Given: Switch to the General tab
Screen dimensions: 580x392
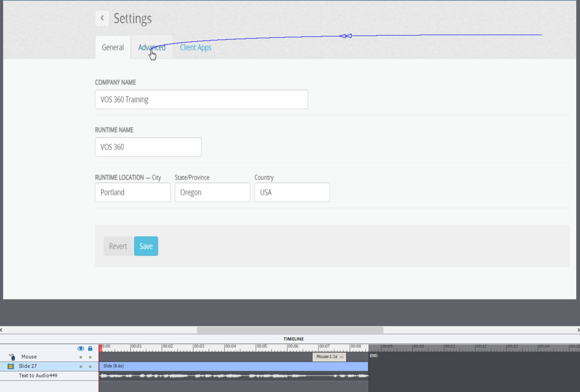Looking at the screenshot, I should (113, 47).
